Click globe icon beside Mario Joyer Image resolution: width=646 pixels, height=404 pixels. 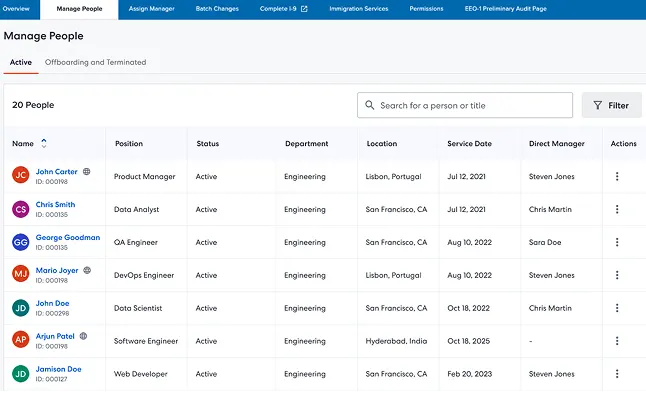pos(87,270)
